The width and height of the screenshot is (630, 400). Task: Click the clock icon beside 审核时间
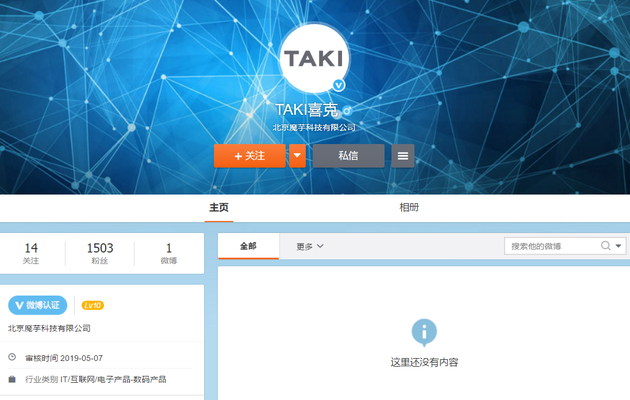(x=12, y=357)
